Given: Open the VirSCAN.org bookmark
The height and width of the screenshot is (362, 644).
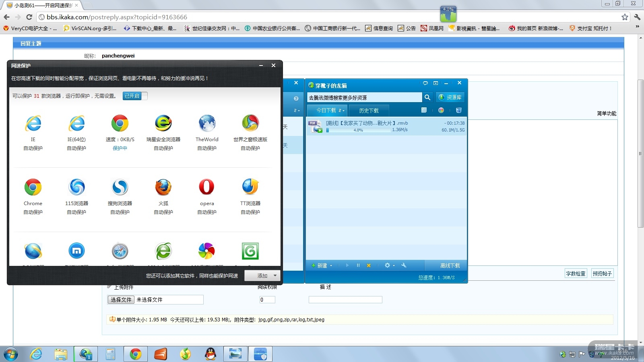Looking at the screenshot, I should tap(90, 28).
